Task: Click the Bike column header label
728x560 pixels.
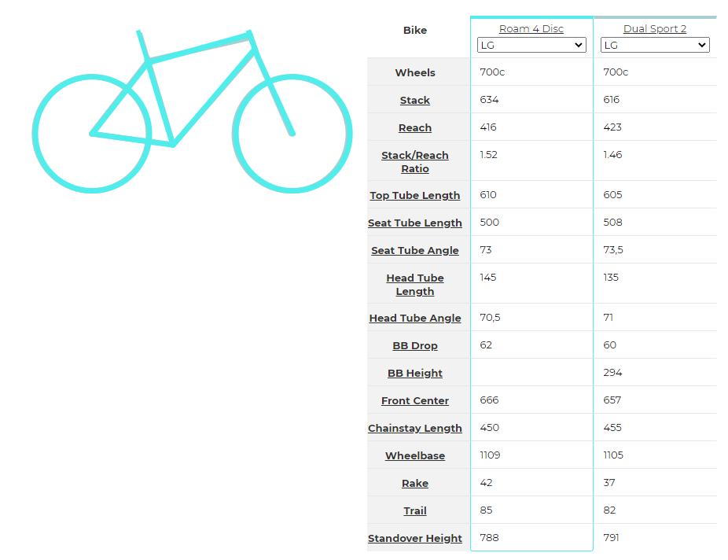Action: tap(415, 30)
